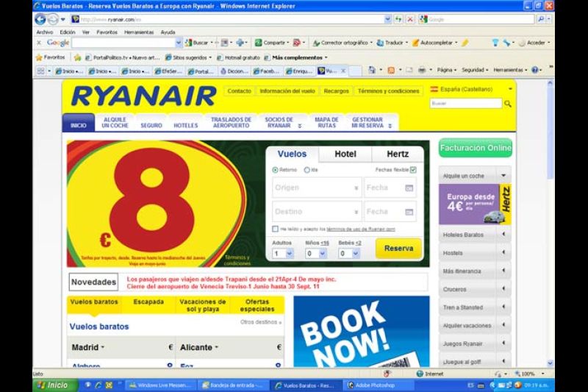Click the yellow Reserva button

click(398, 249)
